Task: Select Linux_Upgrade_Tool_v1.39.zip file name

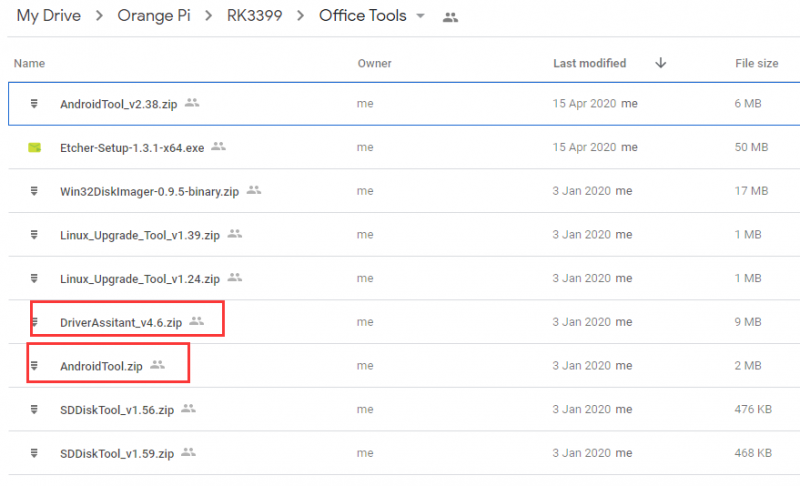Action: click(140, 235)
